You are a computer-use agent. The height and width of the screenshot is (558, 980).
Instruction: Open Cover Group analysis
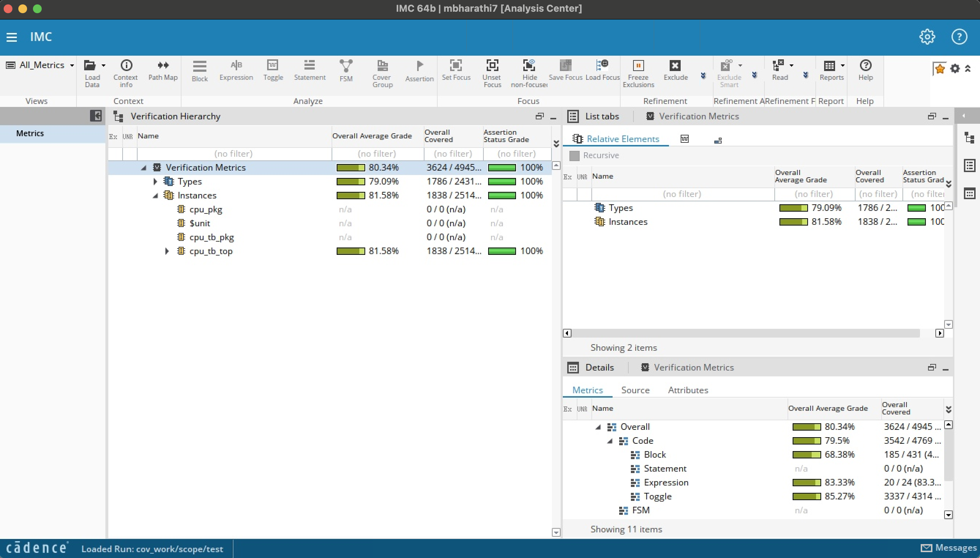pyautogui.click(x=382, y=74)
